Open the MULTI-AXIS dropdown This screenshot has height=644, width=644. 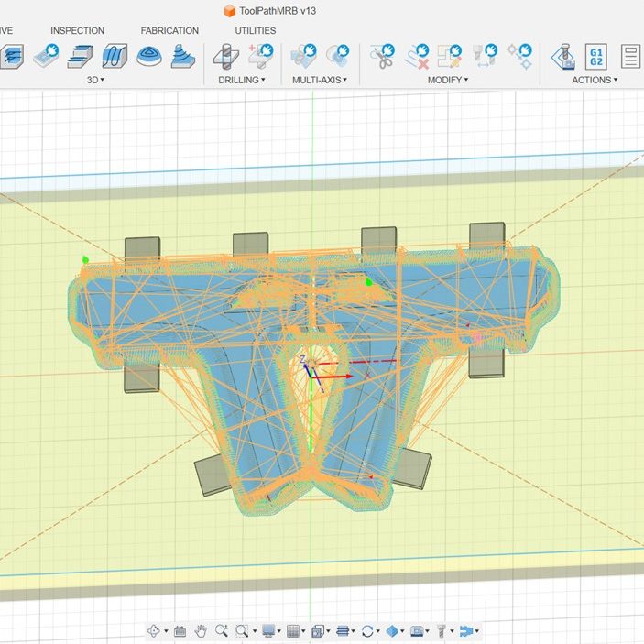click(319, 80)
